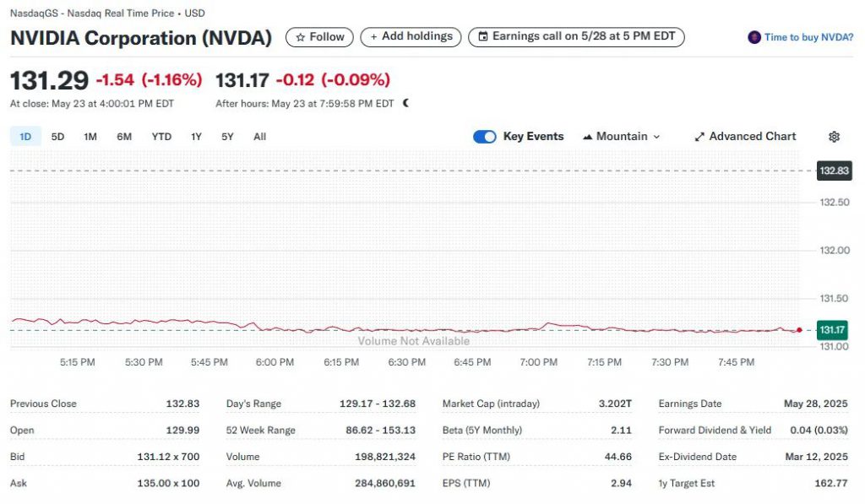Click the Forward Dividend & Yield label

[715, 430]
